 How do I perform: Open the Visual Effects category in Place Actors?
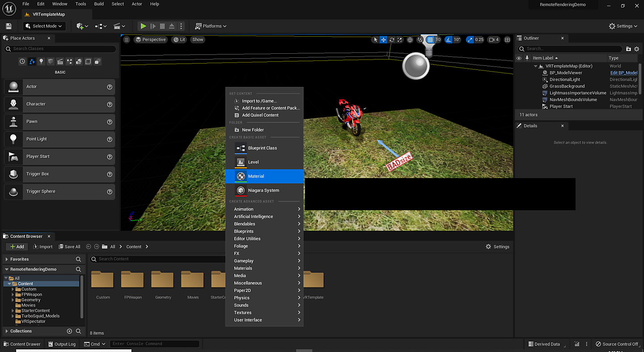click(70, 61)
